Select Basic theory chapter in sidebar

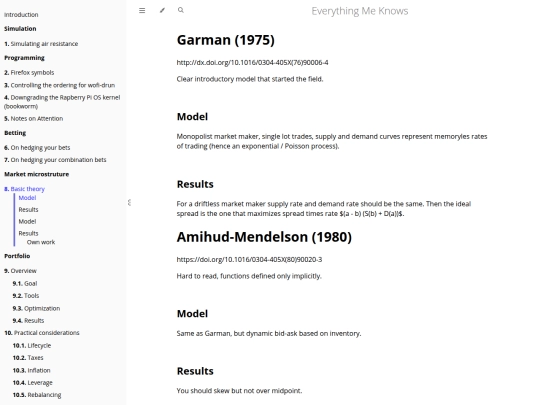tap(24, 189)
